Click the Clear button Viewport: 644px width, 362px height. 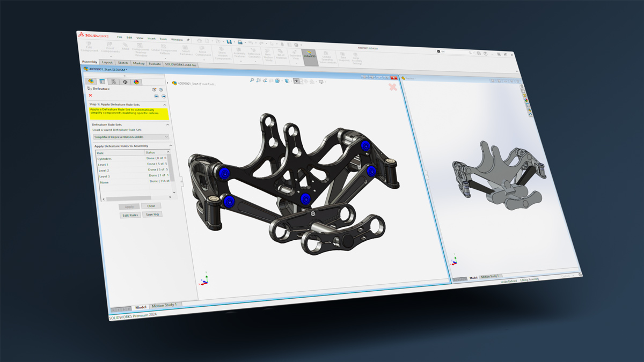tap(151, 206)
